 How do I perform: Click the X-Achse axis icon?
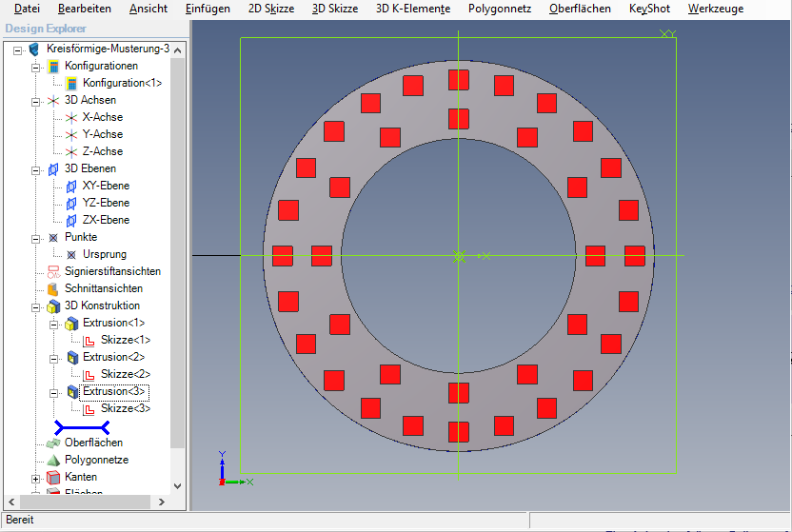pyautogui.click(x=71, y=118)
